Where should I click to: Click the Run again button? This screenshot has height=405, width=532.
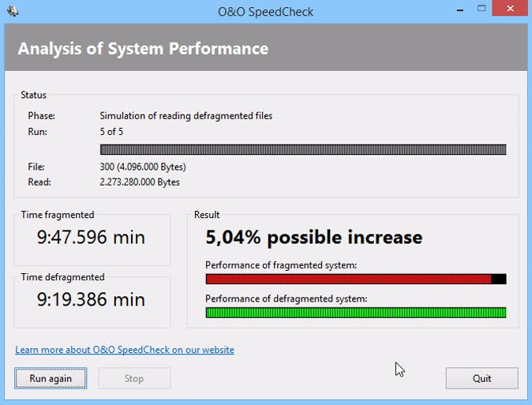51,378
